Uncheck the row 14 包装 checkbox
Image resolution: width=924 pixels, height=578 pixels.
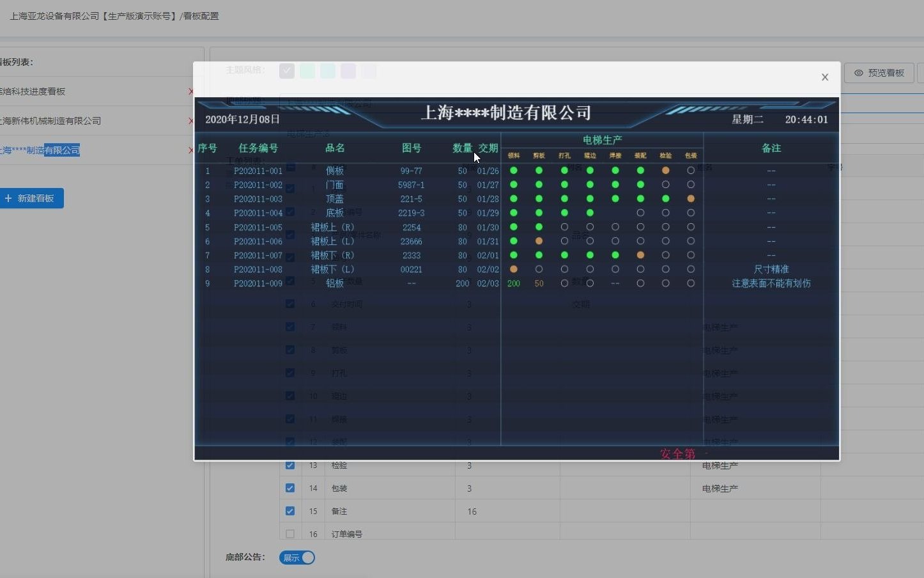coord(290,488)
